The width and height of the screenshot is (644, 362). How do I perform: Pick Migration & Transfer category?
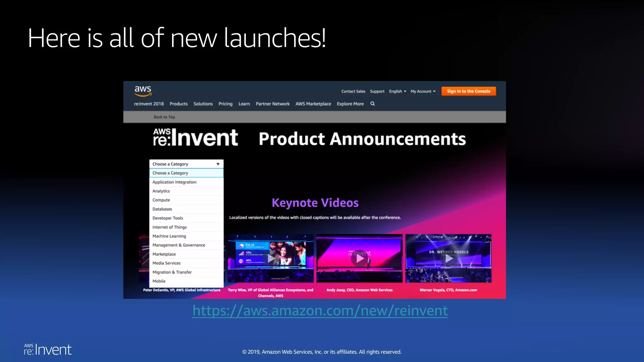[186, 272]
